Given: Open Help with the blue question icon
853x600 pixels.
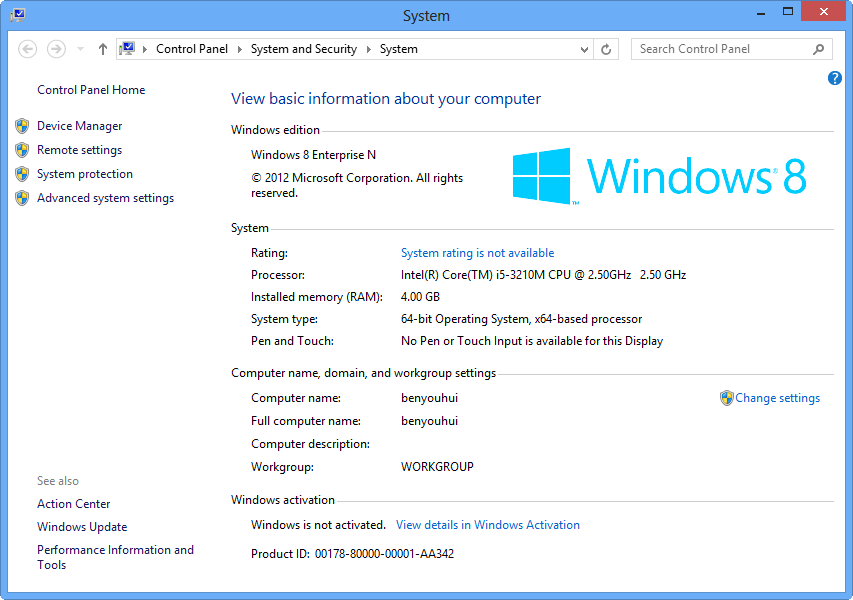Looking at the screenshot, I should 835,78.
